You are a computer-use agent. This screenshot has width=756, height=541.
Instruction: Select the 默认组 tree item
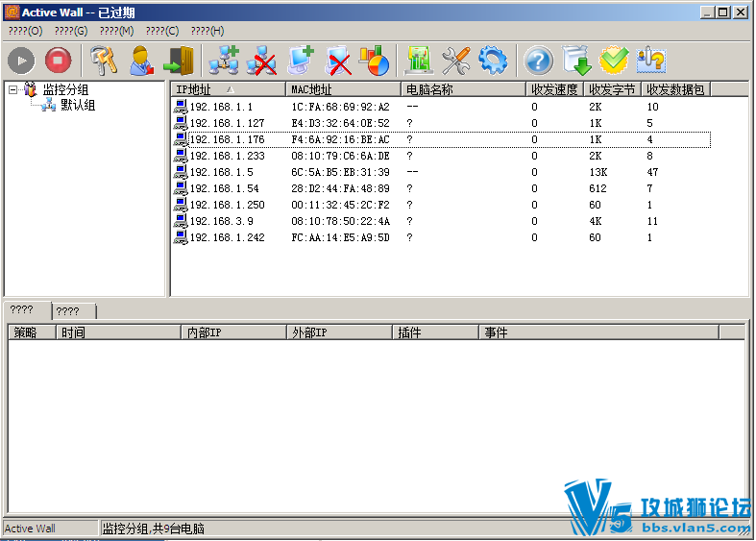tap(78, 105)
